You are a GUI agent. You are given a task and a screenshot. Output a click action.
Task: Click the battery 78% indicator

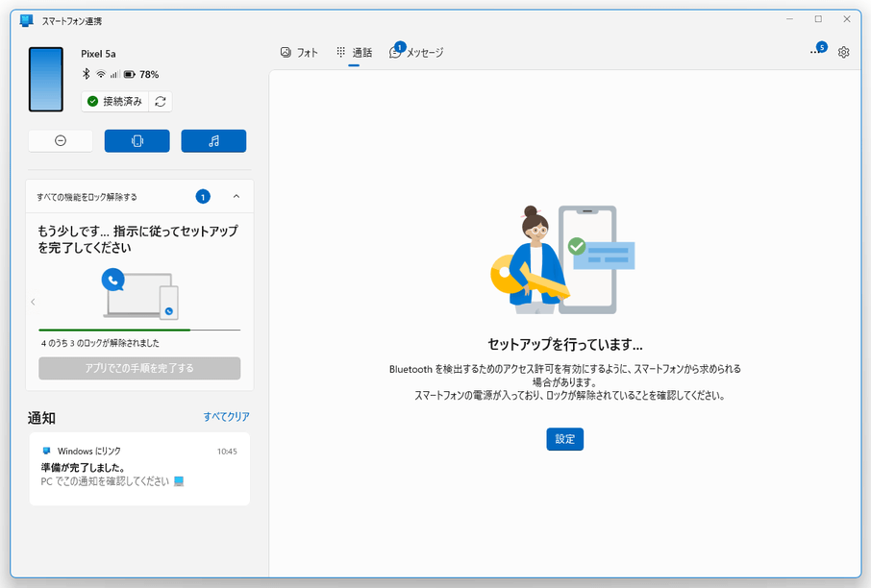coord(141,74)
